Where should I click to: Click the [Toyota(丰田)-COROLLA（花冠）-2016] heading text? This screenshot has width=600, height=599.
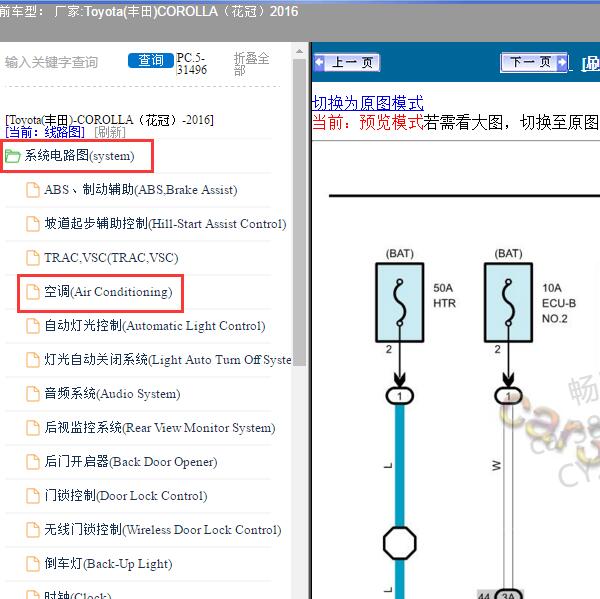pos(109,120)
